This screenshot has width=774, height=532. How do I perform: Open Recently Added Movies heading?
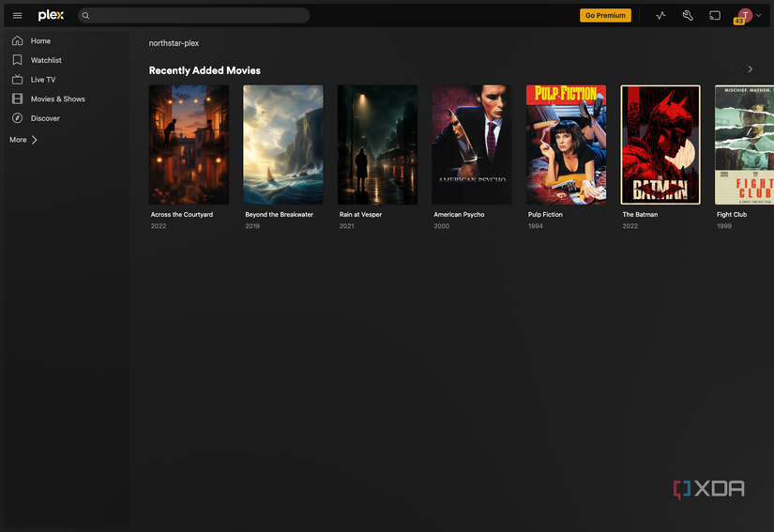point(205,70)
